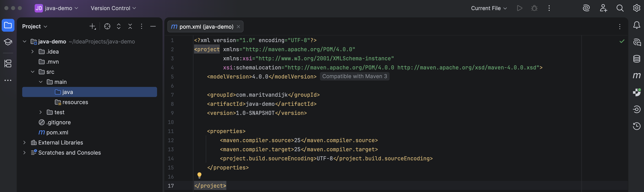Screen dimensions: 644x192
Task: Click pom.xml in the project tree
Action: (x=57, y=132)
